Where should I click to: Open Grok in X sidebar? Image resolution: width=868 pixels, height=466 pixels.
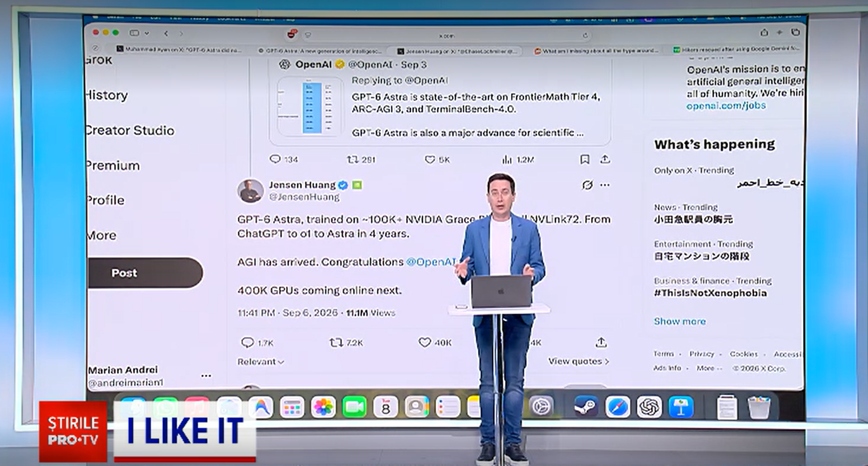coord(99,60)
